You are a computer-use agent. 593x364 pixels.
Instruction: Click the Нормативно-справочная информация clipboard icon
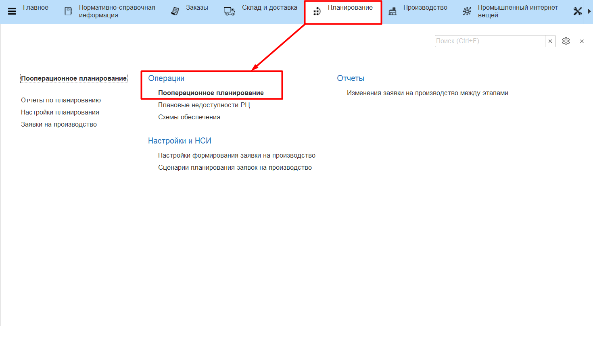(x=69, y=11)
